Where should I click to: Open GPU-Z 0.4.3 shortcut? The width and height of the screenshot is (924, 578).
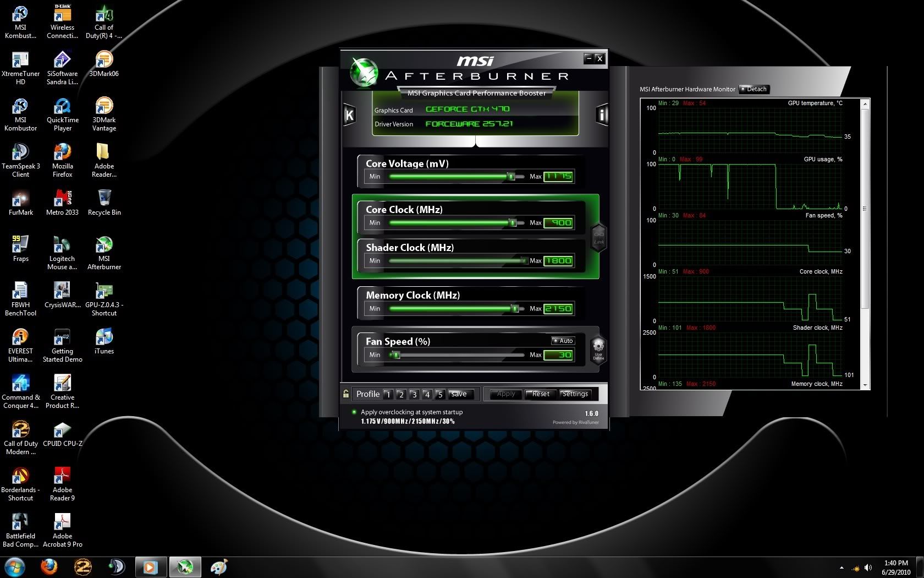104,299
